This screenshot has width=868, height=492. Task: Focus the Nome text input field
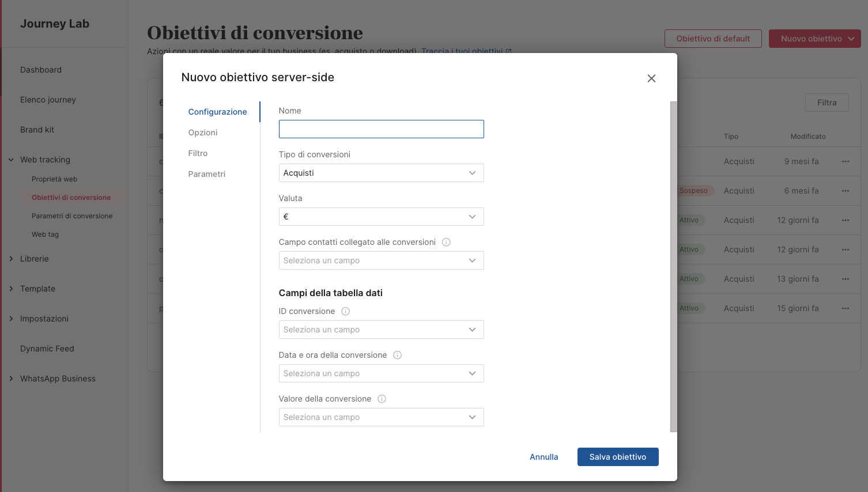381,129
